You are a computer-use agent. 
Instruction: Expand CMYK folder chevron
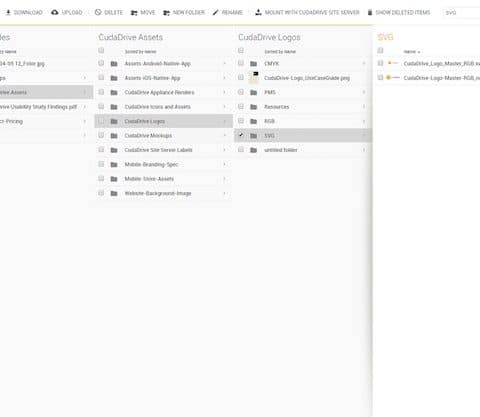pos(364,64)
